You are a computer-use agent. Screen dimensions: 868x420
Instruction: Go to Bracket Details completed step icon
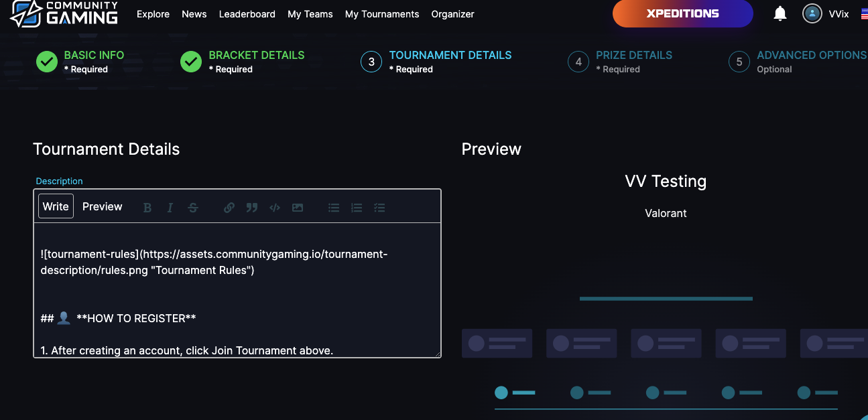[x=191, y=62]
